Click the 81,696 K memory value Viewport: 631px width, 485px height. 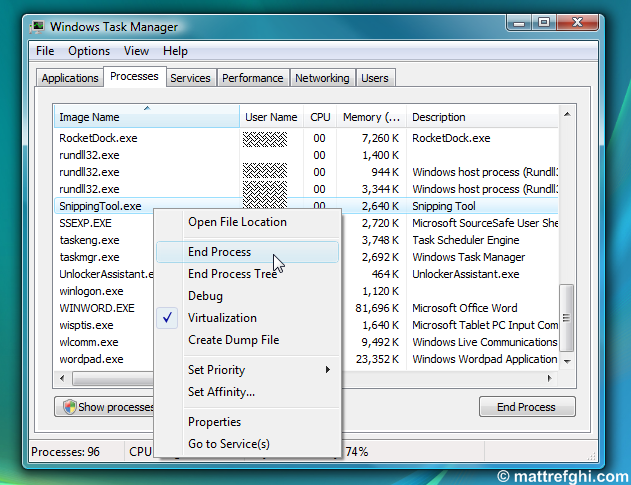[377, 308]
